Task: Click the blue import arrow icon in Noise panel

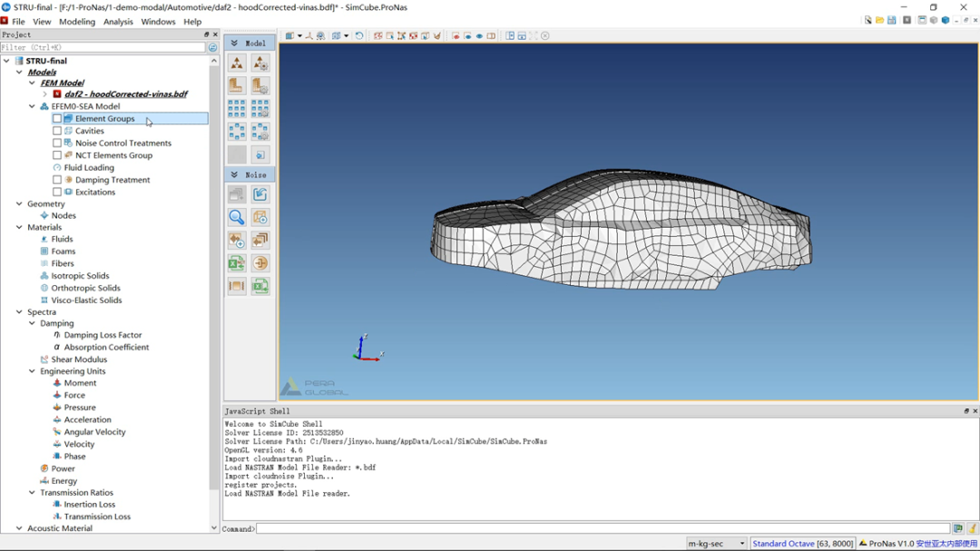Action: coord(260,194)
